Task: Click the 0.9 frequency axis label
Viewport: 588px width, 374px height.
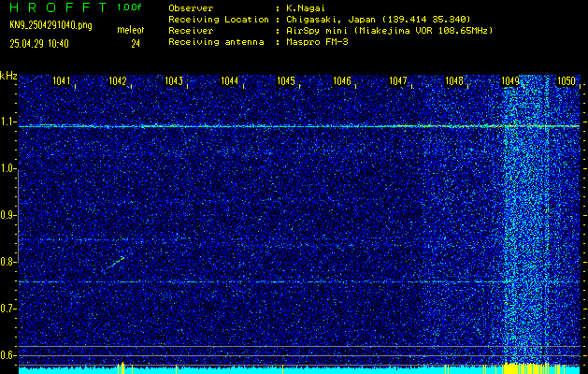Action: point(7,215)
